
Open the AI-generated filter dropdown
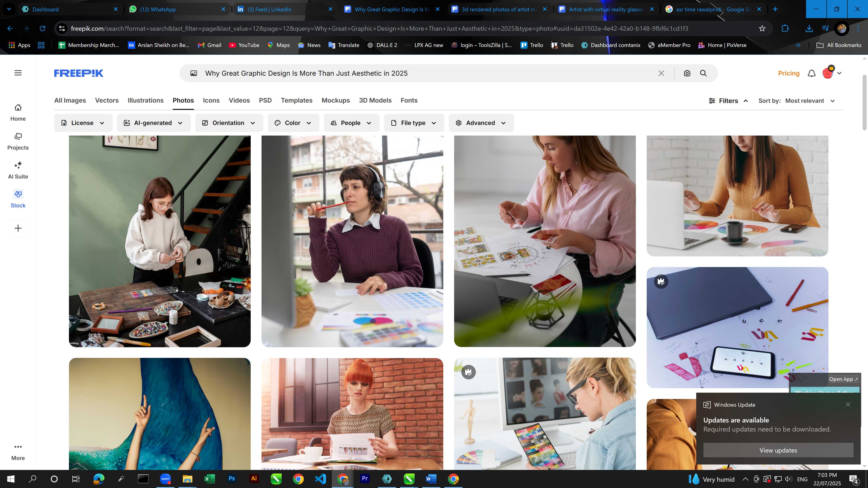coord(154,123)
